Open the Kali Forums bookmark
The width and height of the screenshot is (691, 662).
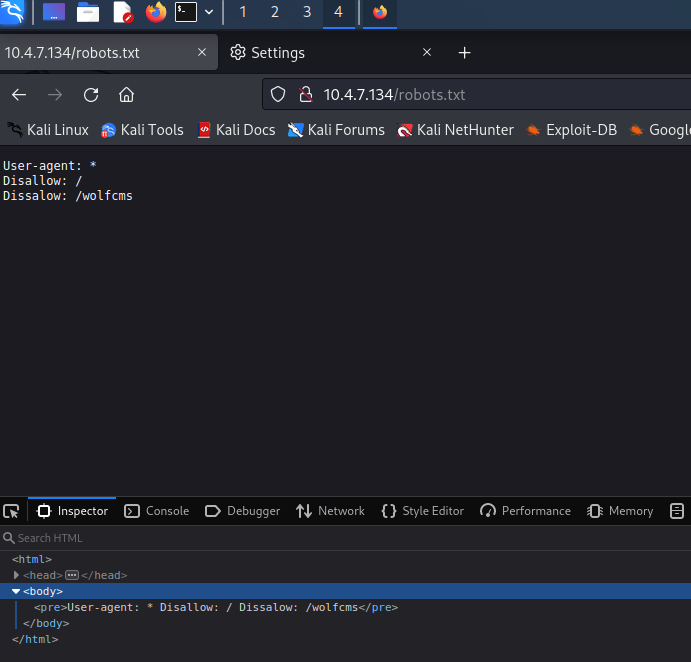coord(336,130)
